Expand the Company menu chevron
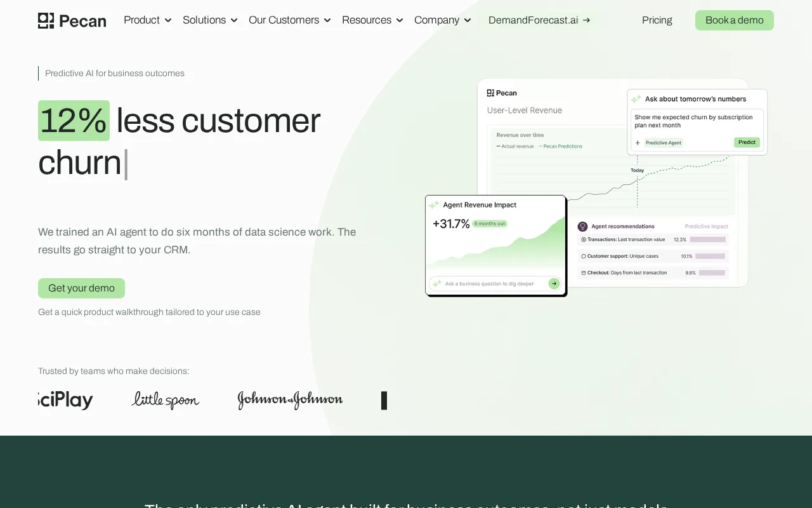 point(468,20)
